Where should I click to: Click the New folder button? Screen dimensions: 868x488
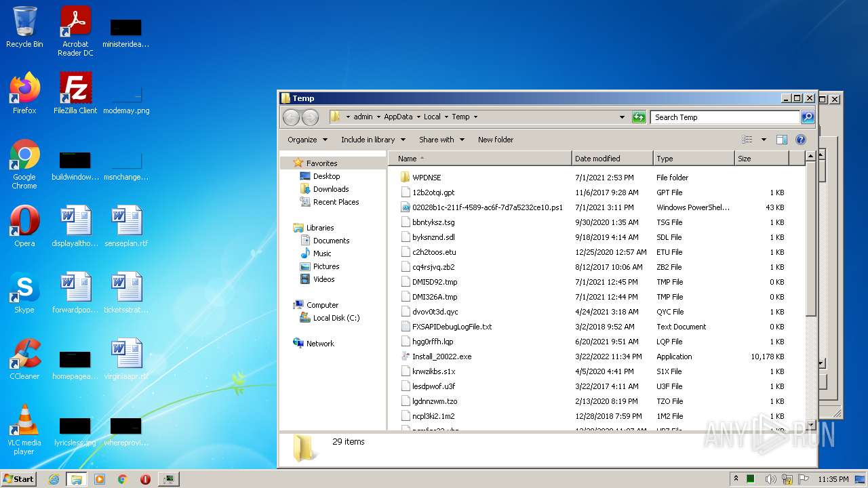pos(496,140)
